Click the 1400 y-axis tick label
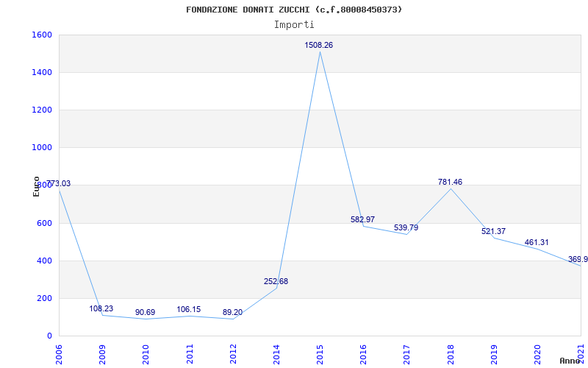The height and width of the screenshot is (368, 588). pyautogui.click(x=40, y=72)
